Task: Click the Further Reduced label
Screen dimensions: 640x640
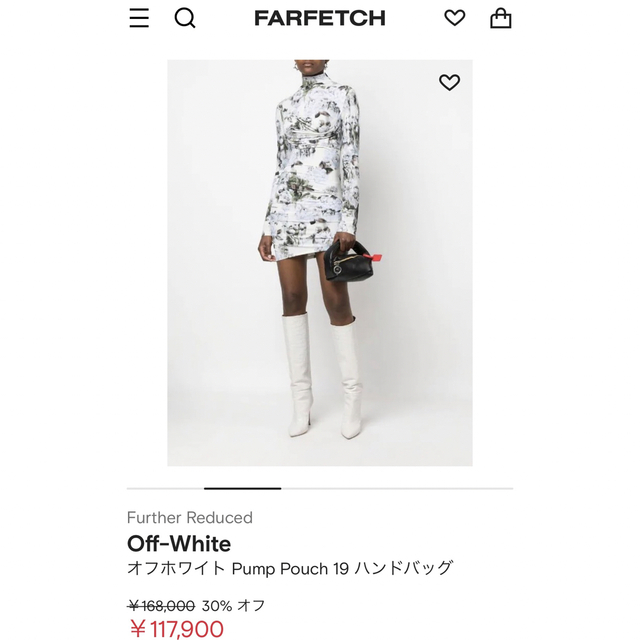Action: 190,518
